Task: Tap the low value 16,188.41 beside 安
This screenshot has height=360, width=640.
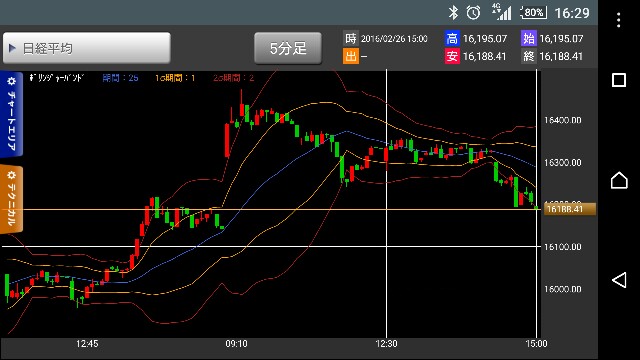Action: [484, 56]
